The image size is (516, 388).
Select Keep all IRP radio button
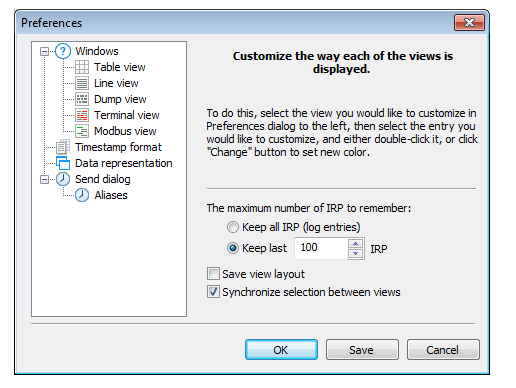pos(233,227)
